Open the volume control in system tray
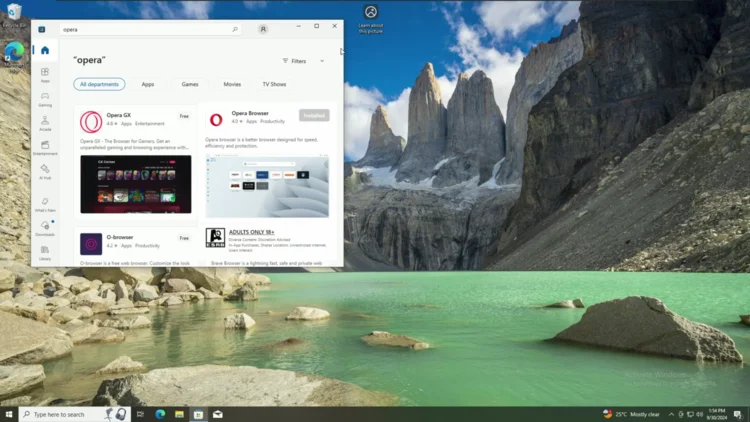This screenshot has width=750, height=422. [x=700, y=414]
